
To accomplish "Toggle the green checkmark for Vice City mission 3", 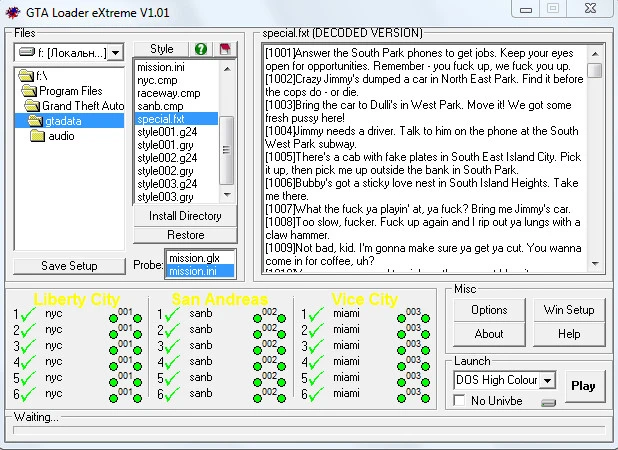I will click(x=316, y=346).
